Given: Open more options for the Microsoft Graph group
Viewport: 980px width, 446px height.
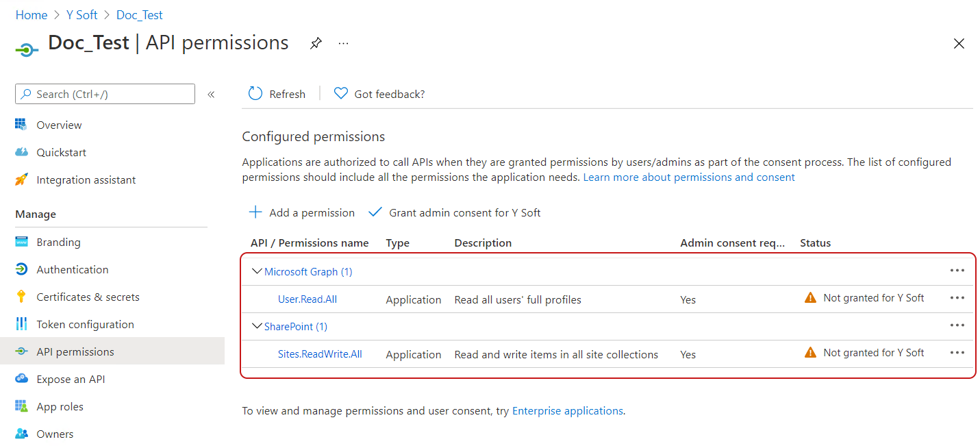Looking at the screenshot, I should [x=957, y=271].
